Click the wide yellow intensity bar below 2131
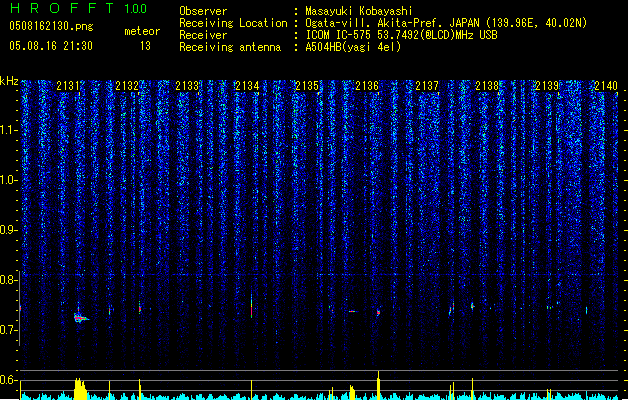Viewport: 629px width, 400px height. click(x=80, y=389)
